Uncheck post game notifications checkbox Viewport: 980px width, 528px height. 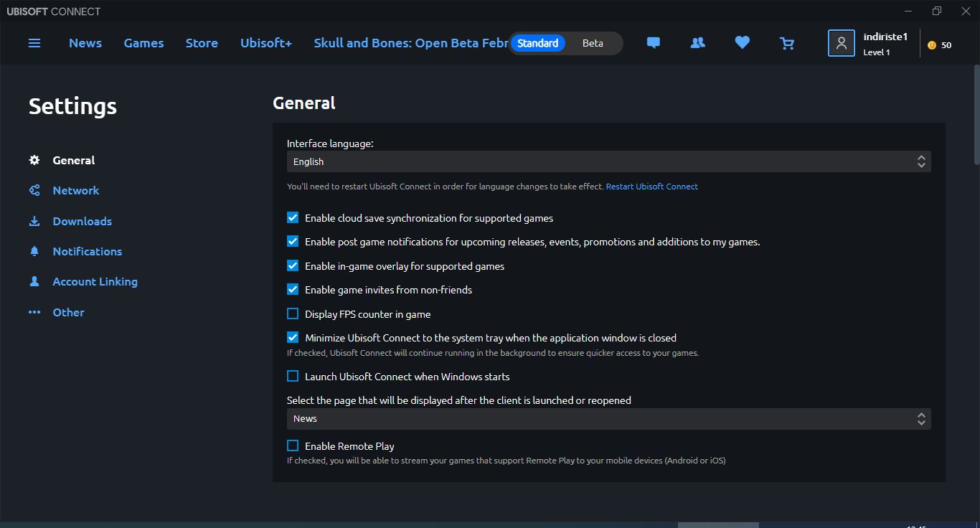coord(293,242)
